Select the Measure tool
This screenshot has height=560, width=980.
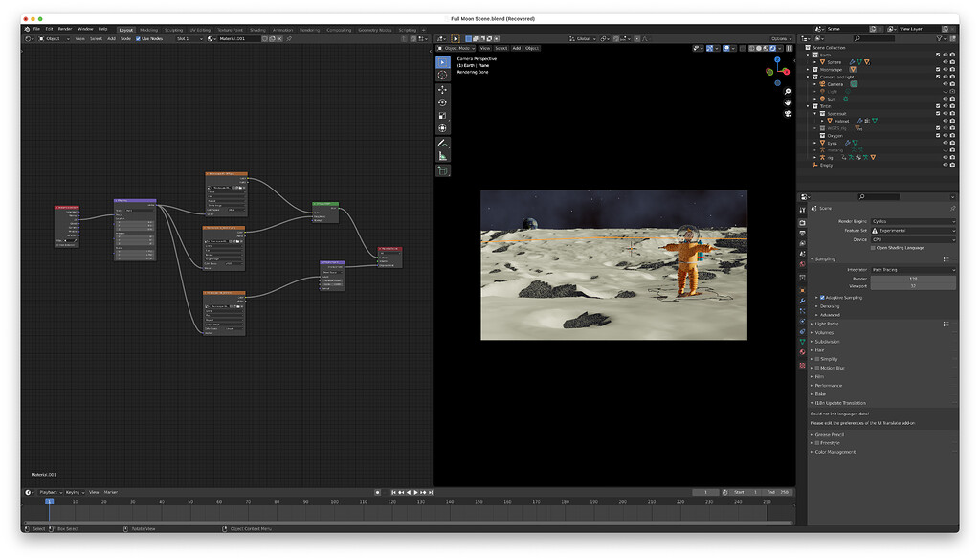pos(442,156)
